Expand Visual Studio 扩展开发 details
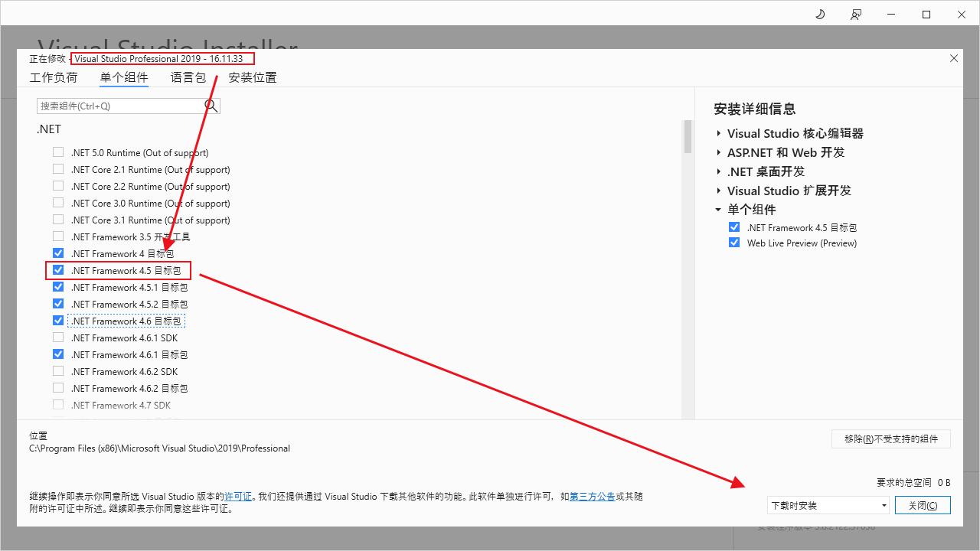Viewport: 980px width, 551px height. [719, 191]
